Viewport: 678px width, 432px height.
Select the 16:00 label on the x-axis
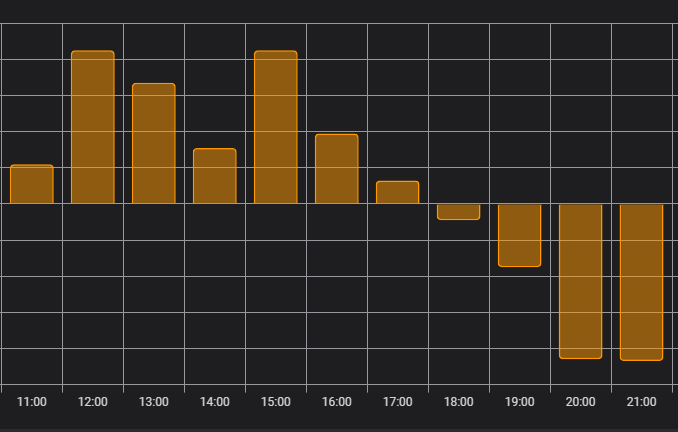tap(337, 402)
